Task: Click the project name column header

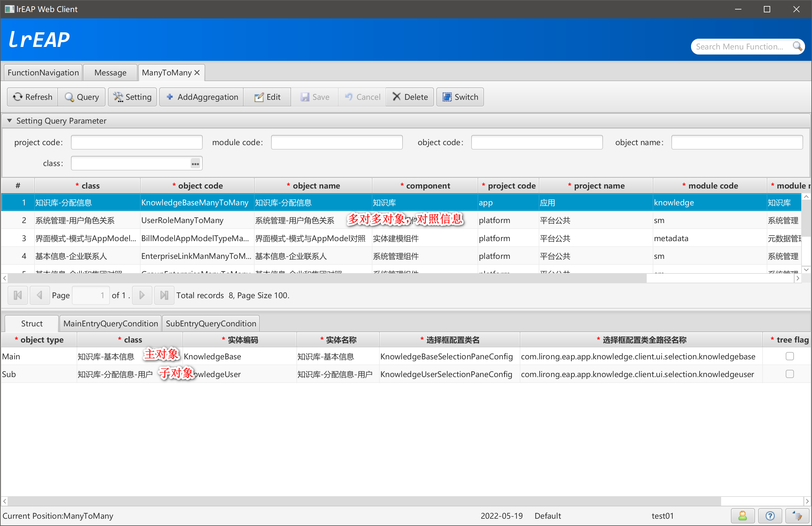Action: [x=596, y=185]
